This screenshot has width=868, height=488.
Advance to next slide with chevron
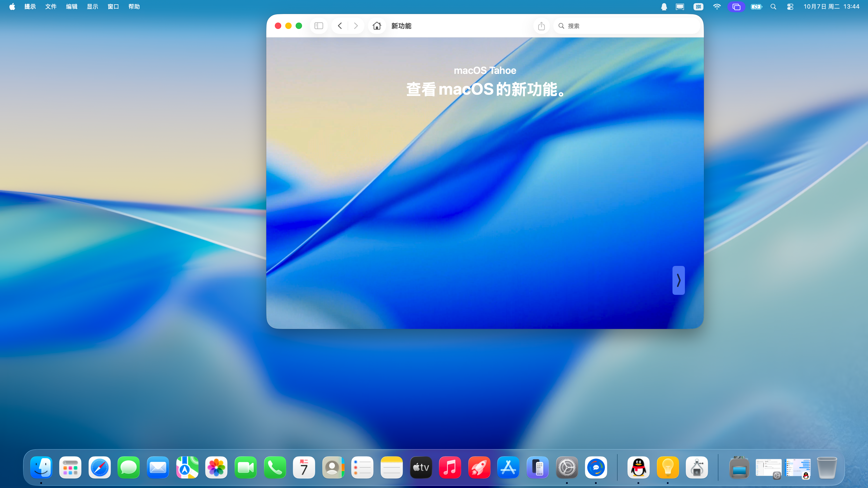point(678,280)
